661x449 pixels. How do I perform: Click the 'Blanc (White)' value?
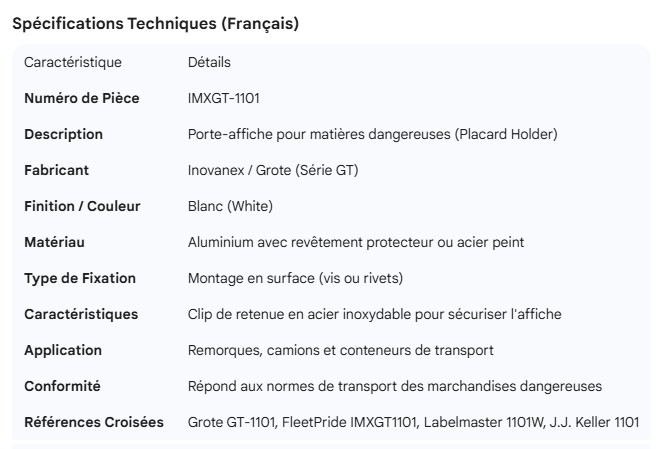(230, 206)
